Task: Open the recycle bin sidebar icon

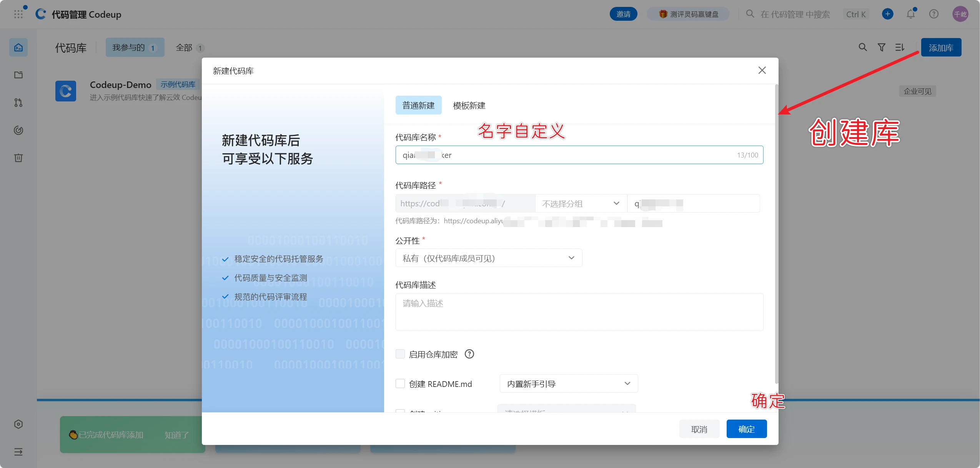Action: tap(18, 158)
